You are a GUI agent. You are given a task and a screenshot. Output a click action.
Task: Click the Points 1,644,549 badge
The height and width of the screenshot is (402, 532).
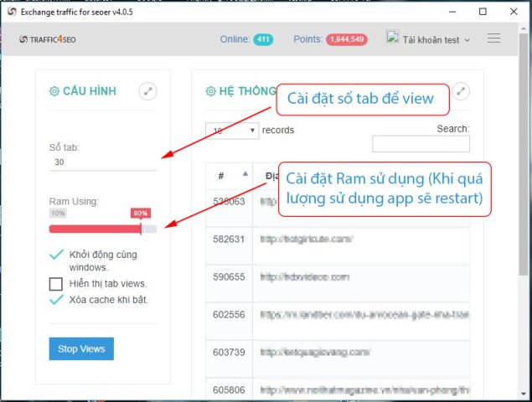point(347,39)
